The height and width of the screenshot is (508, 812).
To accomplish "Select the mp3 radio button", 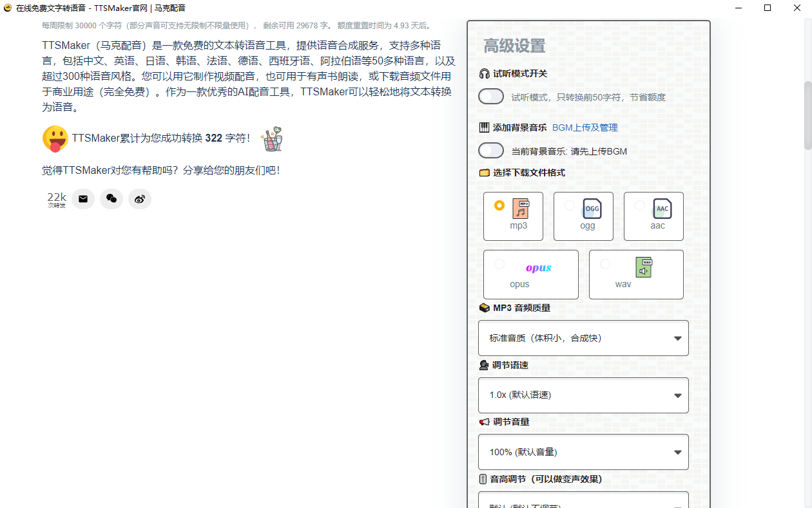I will coord(499,205).
